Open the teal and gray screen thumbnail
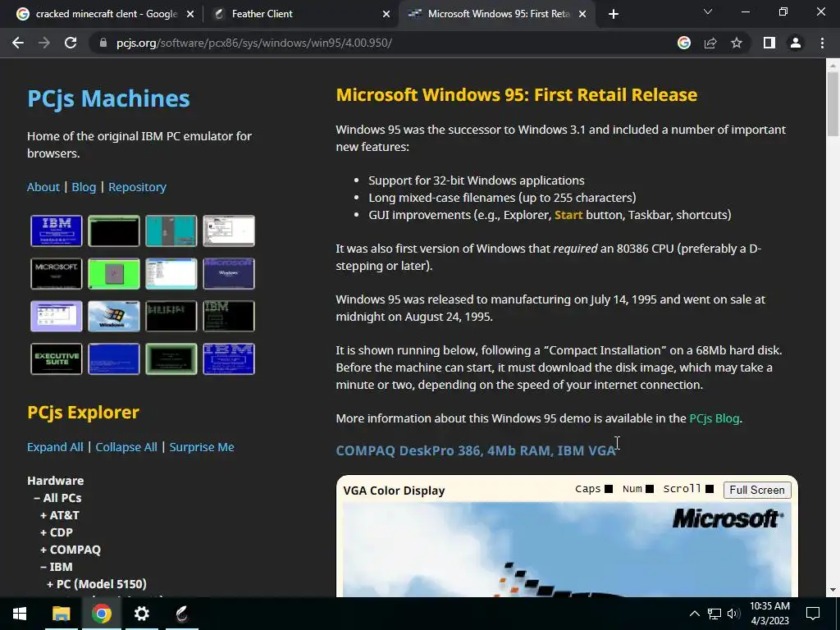The image size is (840, 630). click(x=171, y=231)
